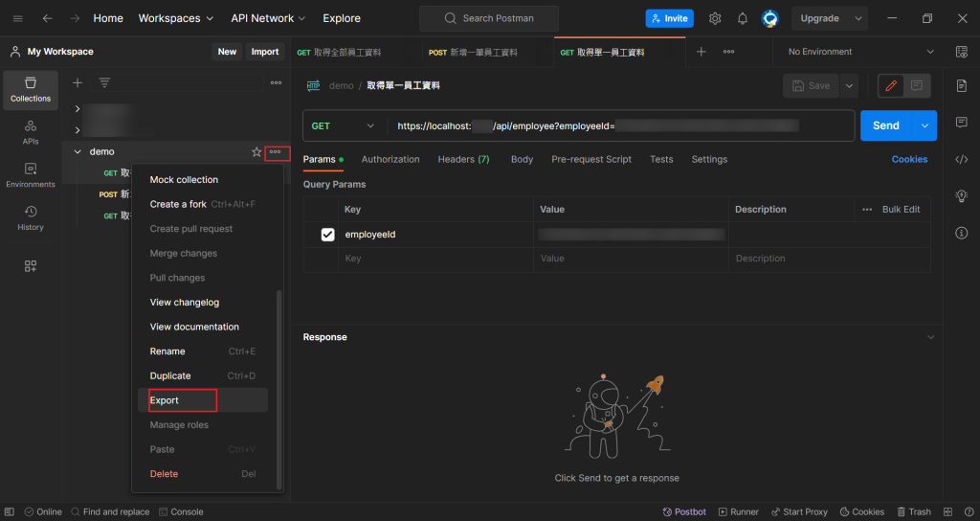Select Delete in the context menu
The height and width of the screenshot is (521, 980).
(x=203, y=474)
